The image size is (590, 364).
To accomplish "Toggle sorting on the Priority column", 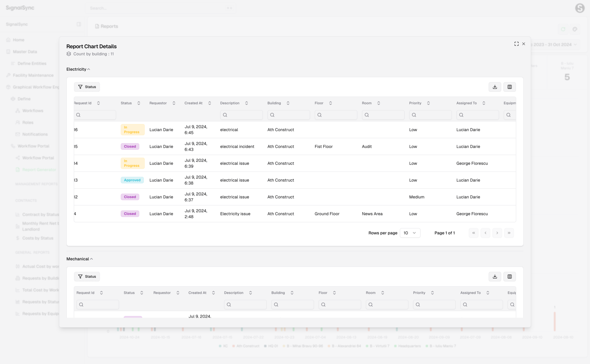I will (x=428, y=103).
